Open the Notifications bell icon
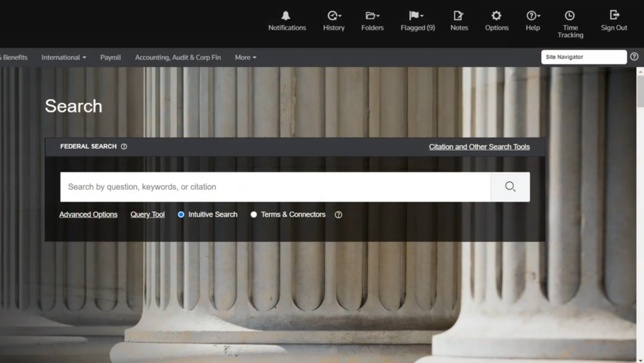Image resolution: width=644 pixels, height=363 pixels. click(x=286, y=16)
